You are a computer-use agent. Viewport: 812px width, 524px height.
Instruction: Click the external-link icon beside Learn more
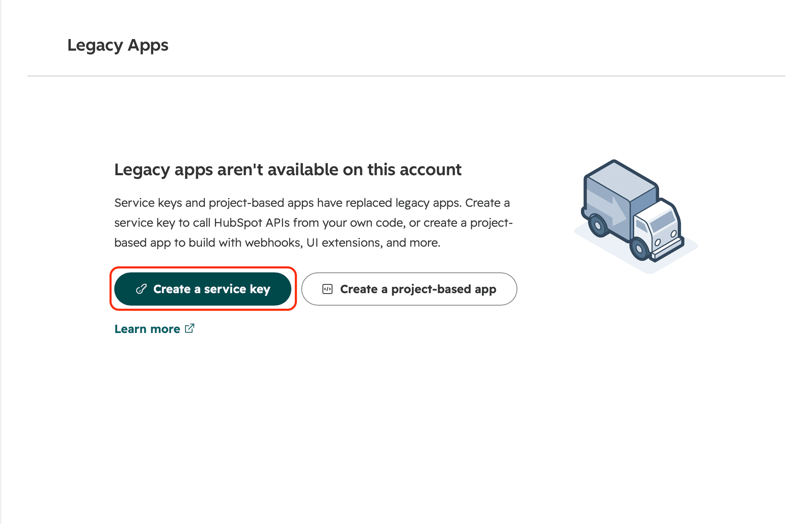coord(189,328)
